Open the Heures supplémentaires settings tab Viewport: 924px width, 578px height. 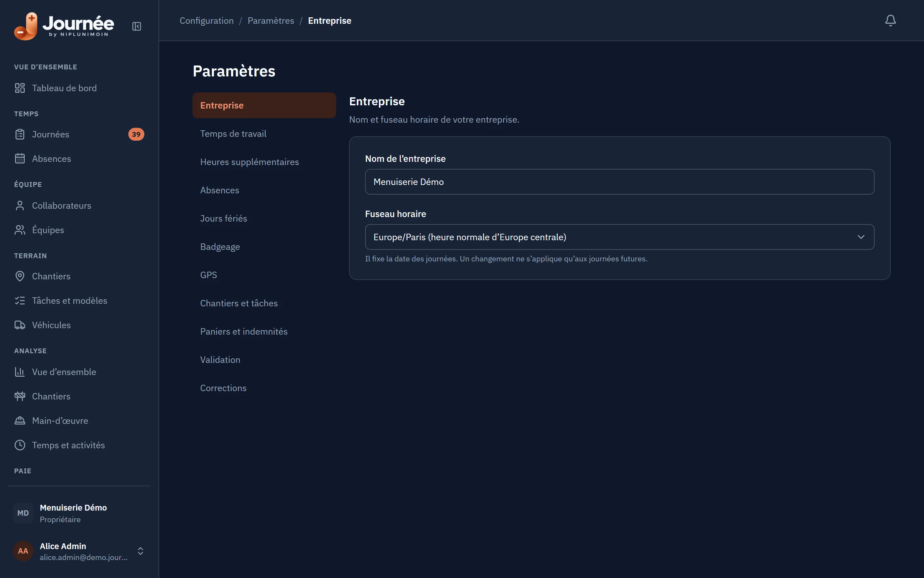coord(264,162)
